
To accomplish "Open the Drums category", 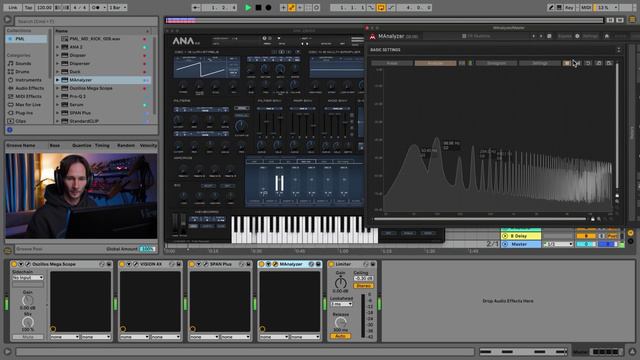I will tap(22, 71).
